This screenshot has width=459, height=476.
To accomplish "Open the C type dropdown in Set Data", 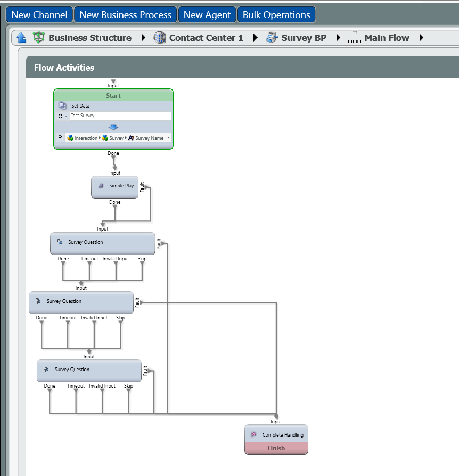I will tap(67, 116).
